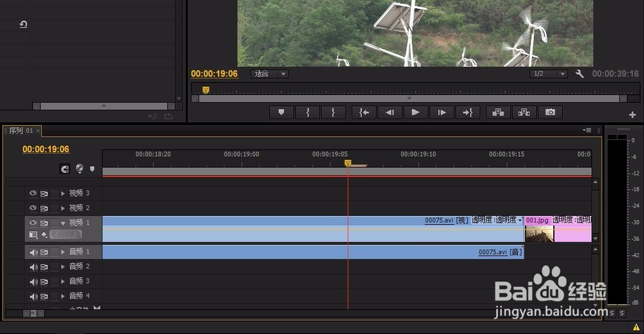Image resolution: width=644 pixels, height=334 pixels.
Task: Collapse track 视频 1
Action: coord(63,223)
